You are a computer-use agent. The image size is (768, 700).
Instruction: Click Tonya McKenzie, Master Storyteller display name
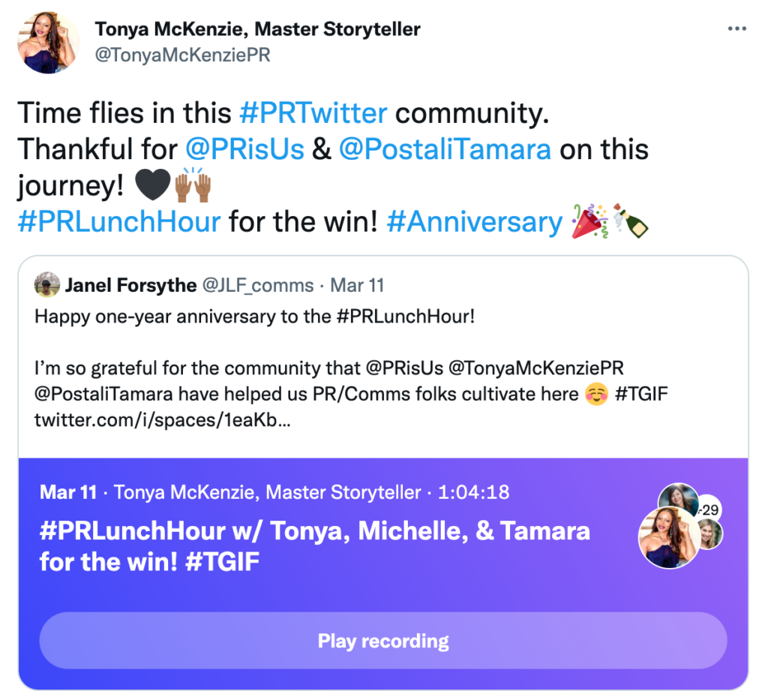coord(258,29)
